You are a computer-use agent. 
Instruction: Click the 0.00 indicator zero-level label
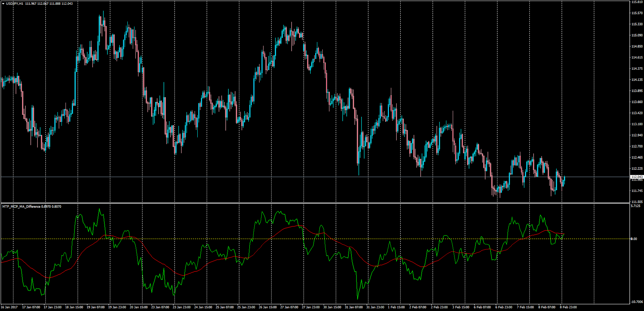point(634,239)
